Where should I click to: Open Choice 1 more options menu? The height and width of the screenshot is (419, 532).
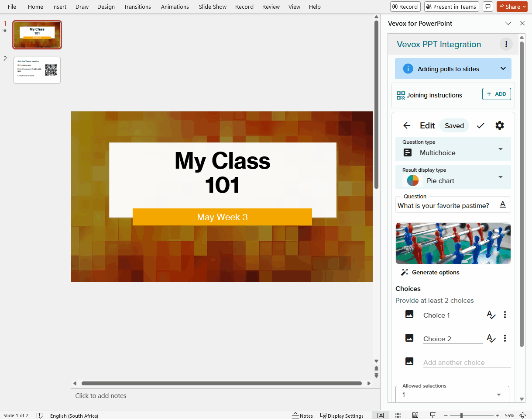[x=505, y=315]
